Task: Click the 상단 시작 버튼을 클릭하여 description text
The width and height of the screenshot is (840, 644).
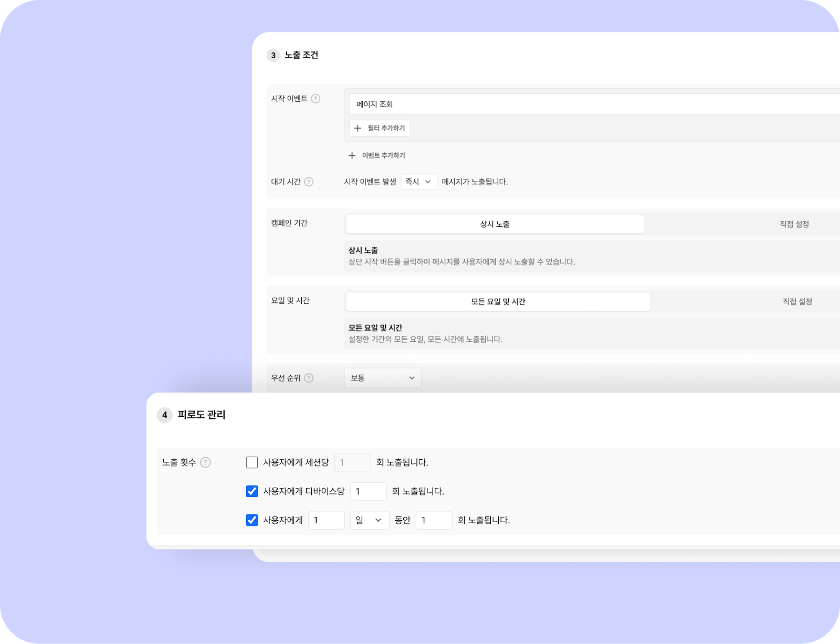Action: (462, 262)
